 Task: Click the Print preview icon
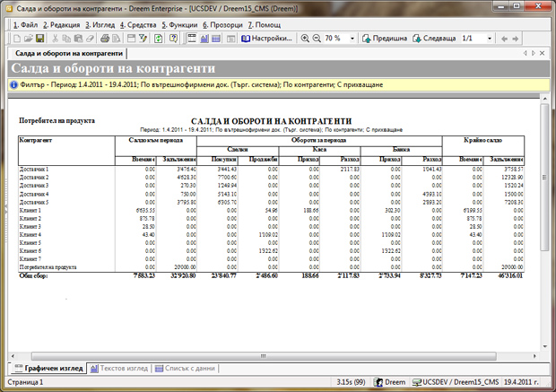(x=116, y=39)
